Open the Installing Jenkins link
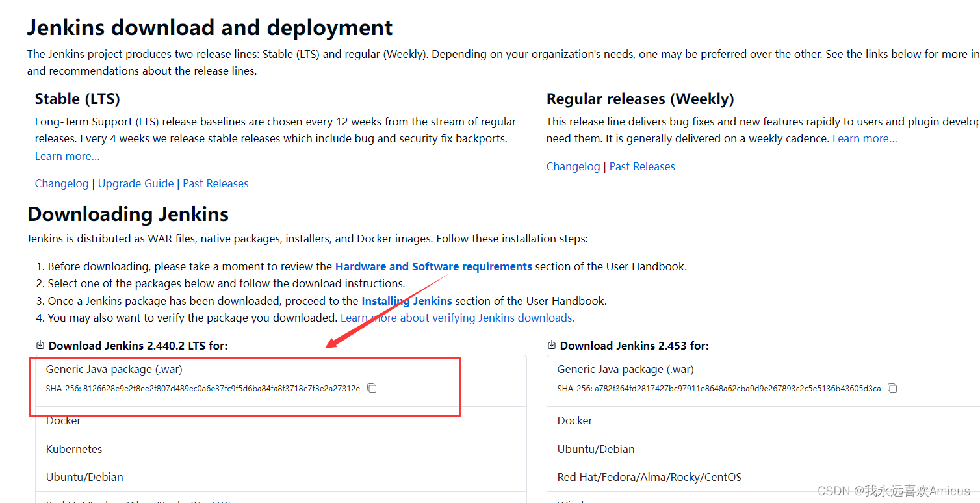The width and height of the screenshot is (980, 503). point(407,301)
